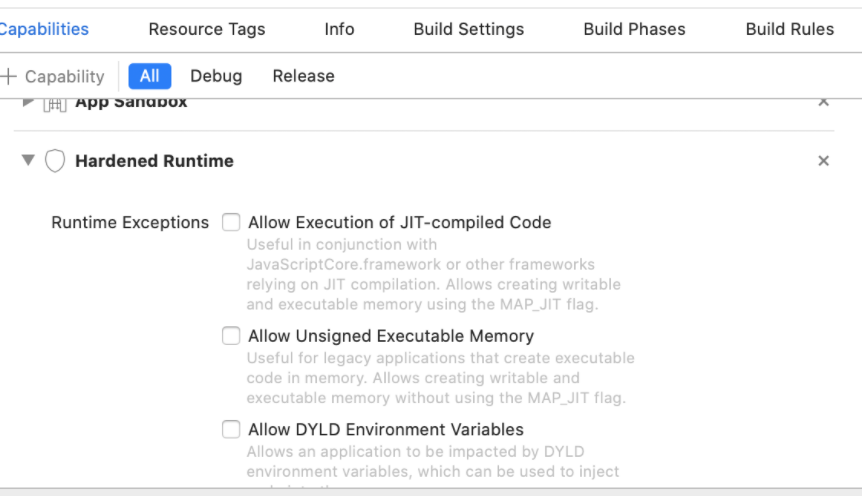This screenshot has width=862, height=496.
Task: Collapse the Hardened Runtime section
Action: click(x=28, y=161)
